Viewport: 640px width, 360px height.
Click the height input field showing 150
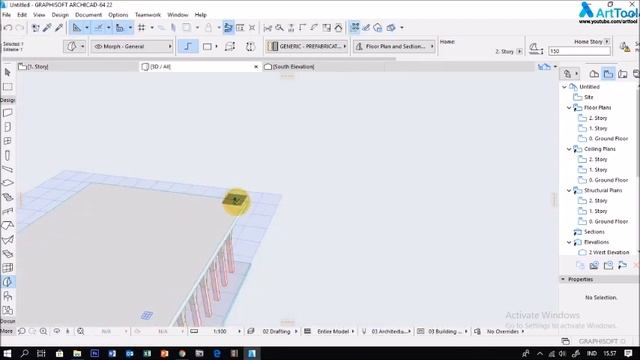pyautogui.click(x=580, y=51)
